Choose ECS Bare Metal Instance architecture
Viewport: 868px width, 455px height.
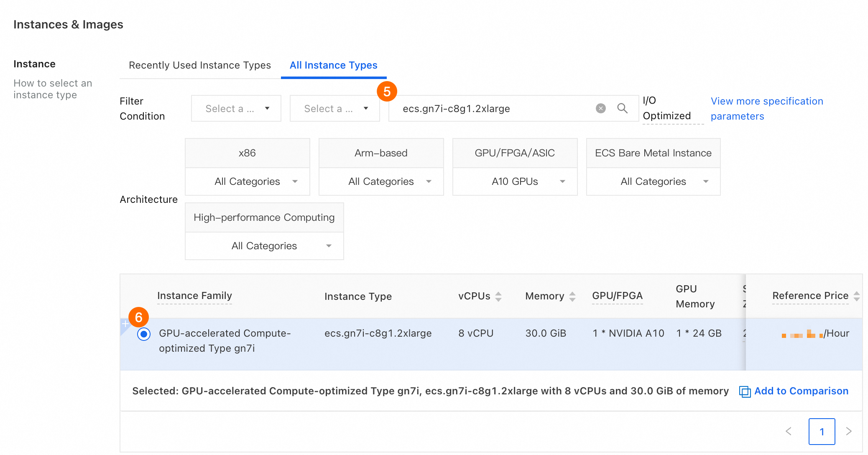click(653, 153)
